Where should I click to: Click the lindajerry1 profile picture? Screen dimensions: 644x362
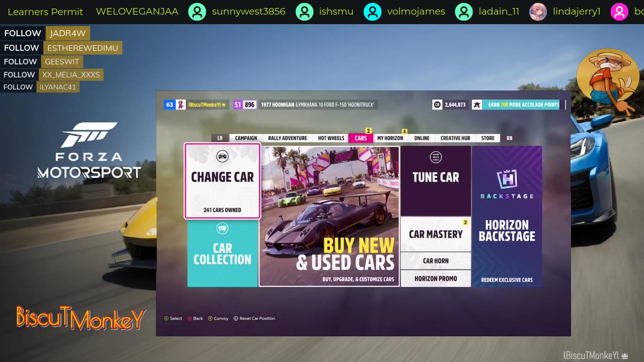point(538,12)
